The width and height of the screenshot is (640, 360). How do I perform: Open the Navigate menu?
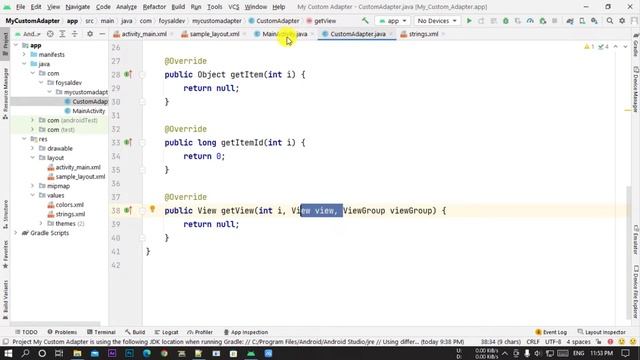(x=78, y=7)
